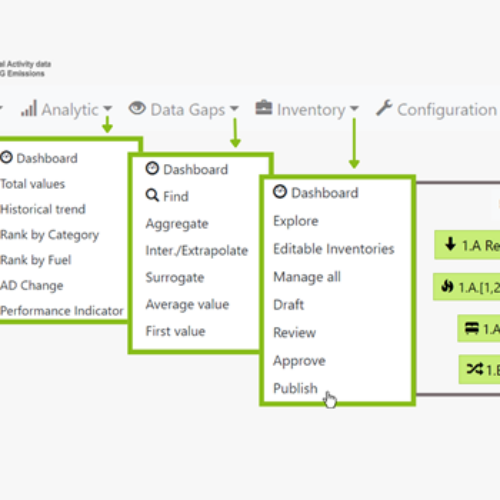Select Surrogate menu entry
Image resolution: width=500 pixels, height=500 pixels.
click(x=175, y=278)
